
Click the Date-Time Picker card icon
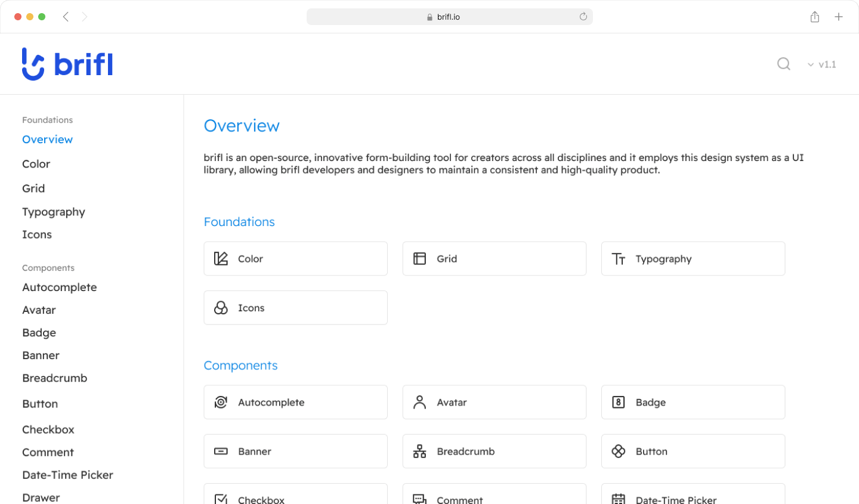(x=619, y=499)
